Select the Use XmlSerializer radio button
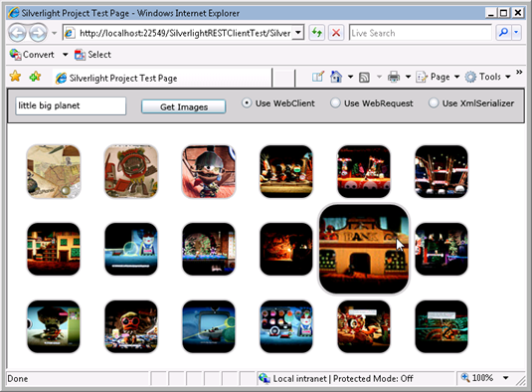 click(434, 102)
